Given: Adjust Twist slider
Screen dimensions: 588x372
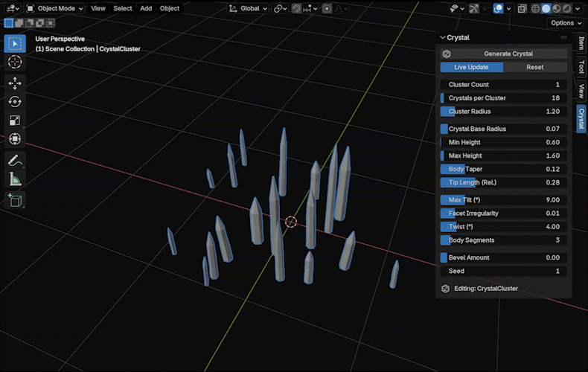Looking at the screenshot, I should point(504,226).
